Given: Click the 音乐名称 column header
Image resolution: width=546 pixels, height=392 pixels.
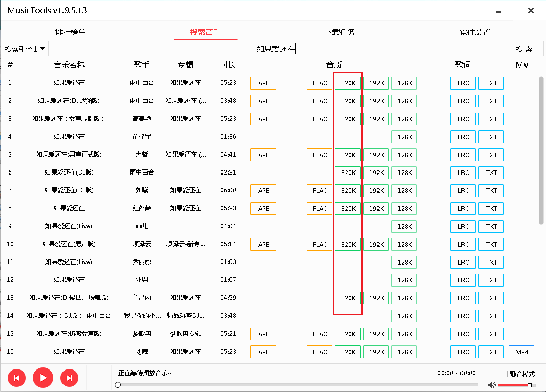Looking at the screenshot, I should click(69, 64).
